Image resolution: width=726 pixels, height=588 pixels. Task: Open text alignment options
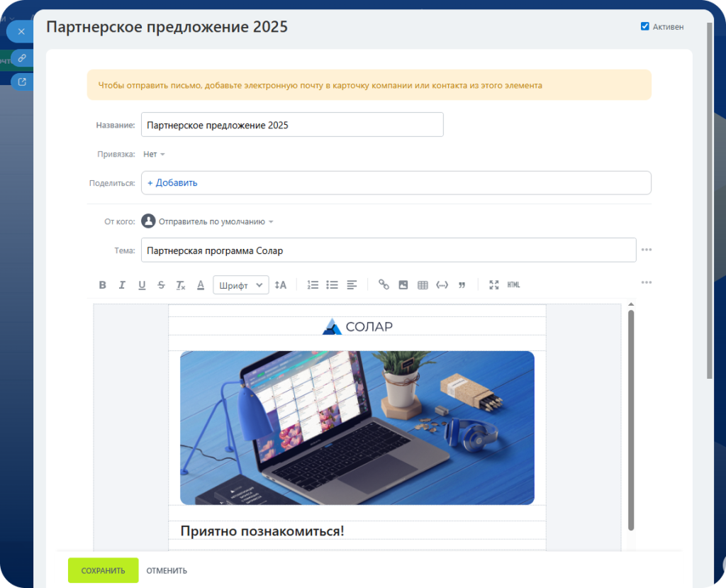[x=352, y=285]
